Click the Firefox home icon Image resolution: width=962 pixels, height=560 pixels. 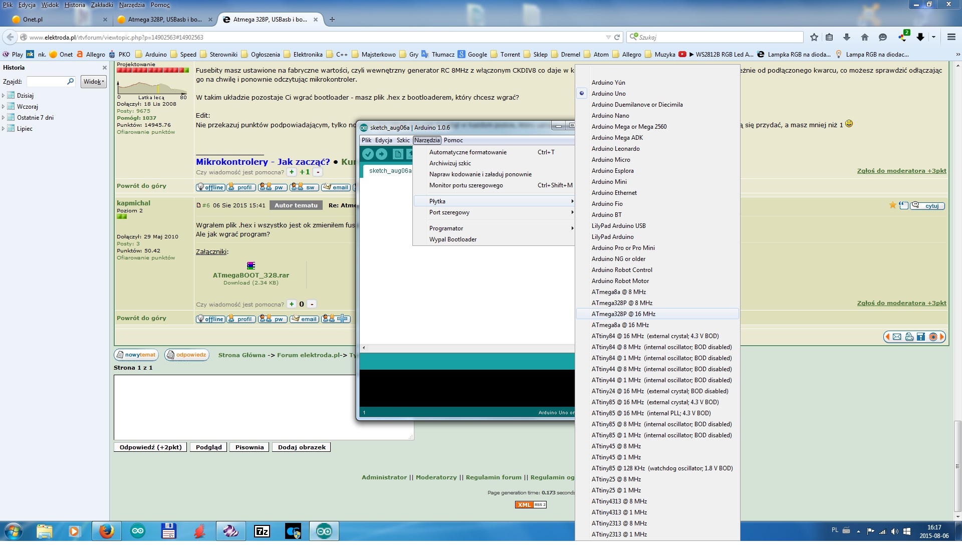tap(865, 37)
